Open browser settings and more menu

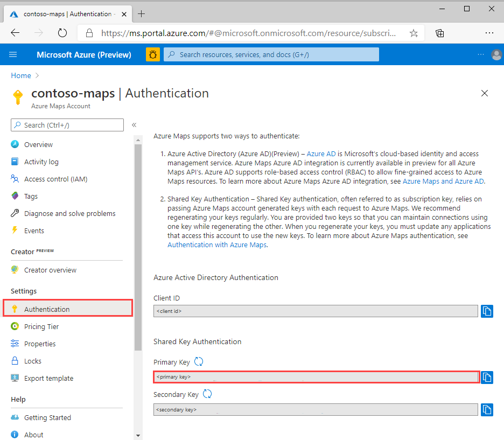click(489, 33)
